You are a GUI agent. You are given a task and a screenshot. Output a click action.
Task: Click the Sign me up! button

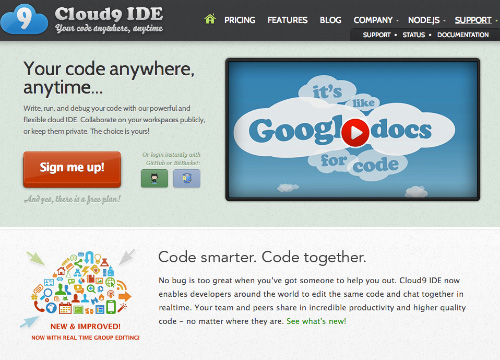pyautogui.click(x=72, y=169)
